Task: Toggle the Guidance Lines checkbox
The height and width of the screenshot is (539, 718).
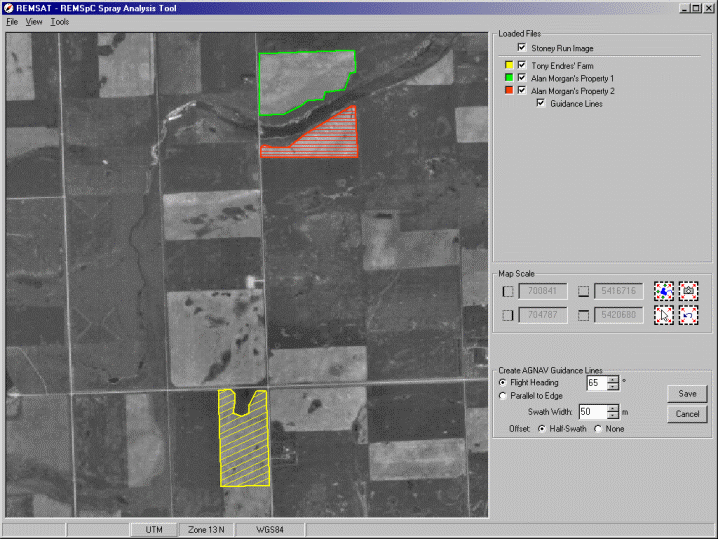Action: (540, 103)
